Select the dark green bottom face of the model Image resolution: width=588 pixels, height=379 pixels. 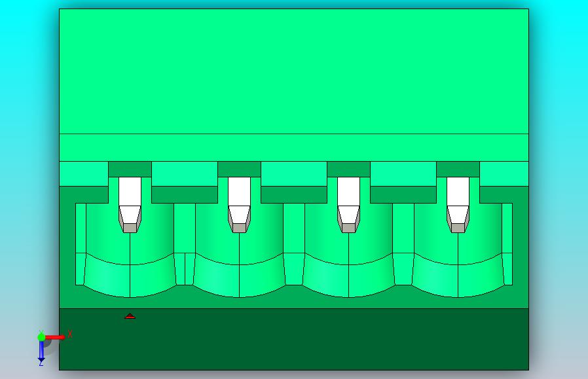pos(294,339)
